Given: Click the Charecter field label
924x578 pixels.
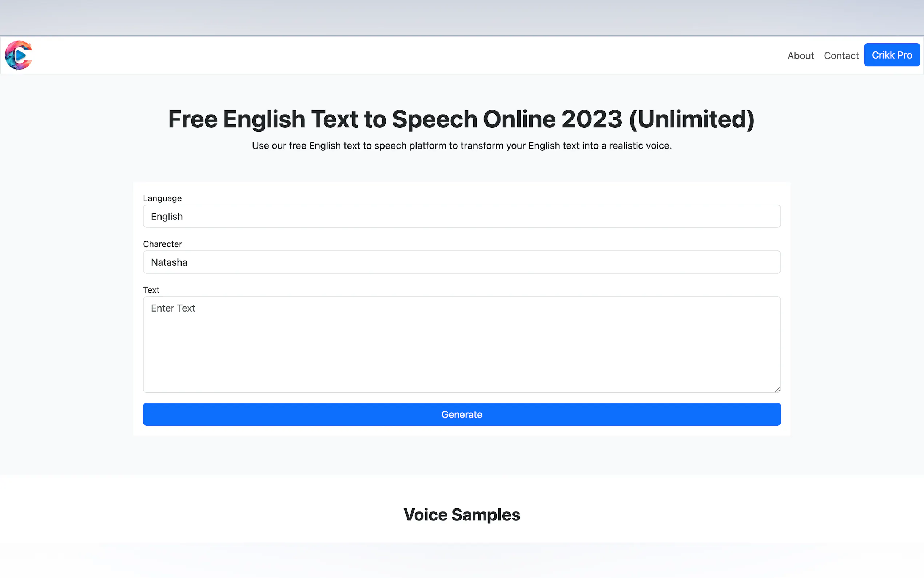Looking at the screenshot, I should pos(162,244).
